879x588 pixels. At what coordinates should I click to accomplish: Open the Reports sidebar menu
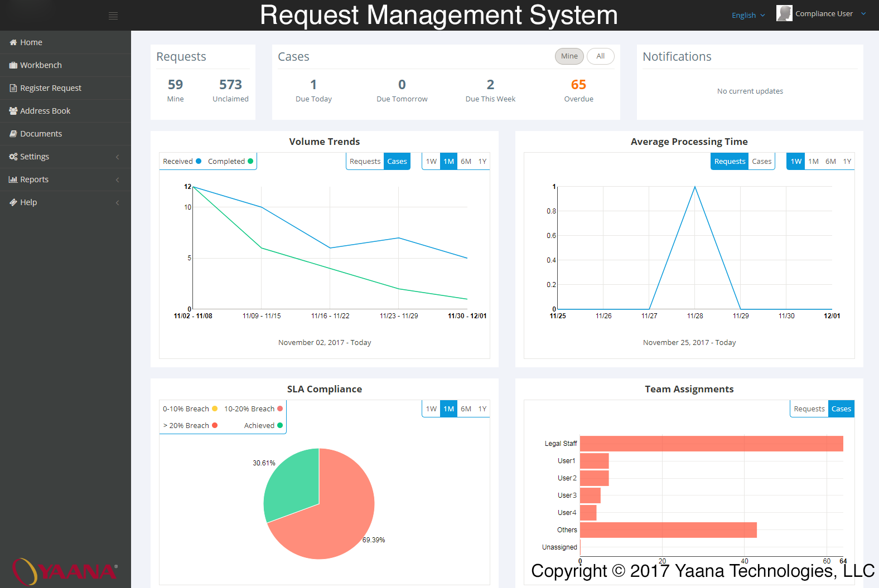65,179
